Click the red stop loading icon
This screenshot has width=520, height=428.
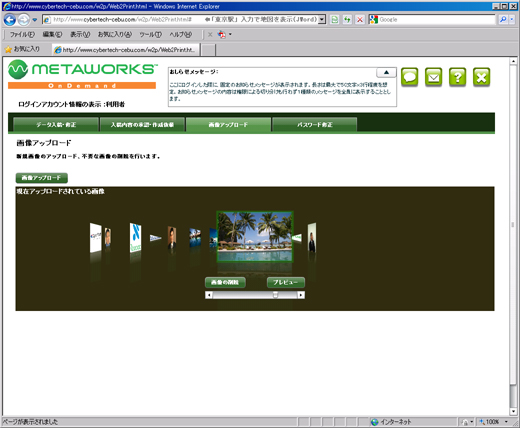360,20
